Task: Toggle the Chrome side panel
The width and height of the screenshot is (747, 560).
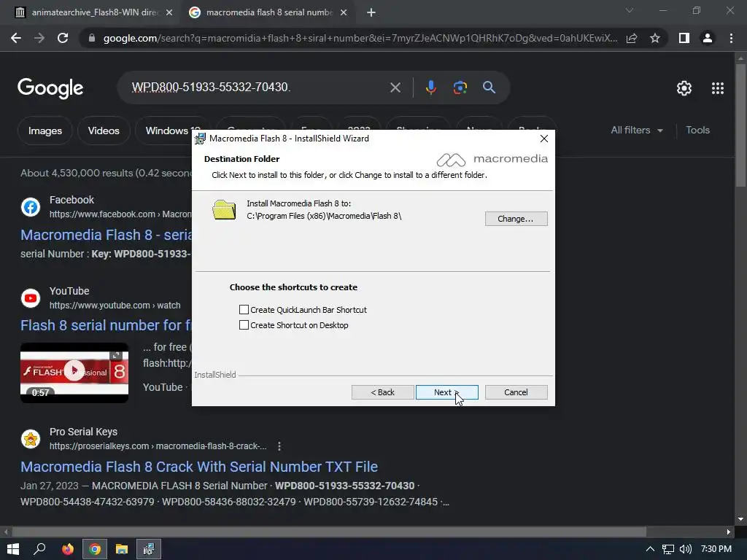Action: tap(684, 38)
